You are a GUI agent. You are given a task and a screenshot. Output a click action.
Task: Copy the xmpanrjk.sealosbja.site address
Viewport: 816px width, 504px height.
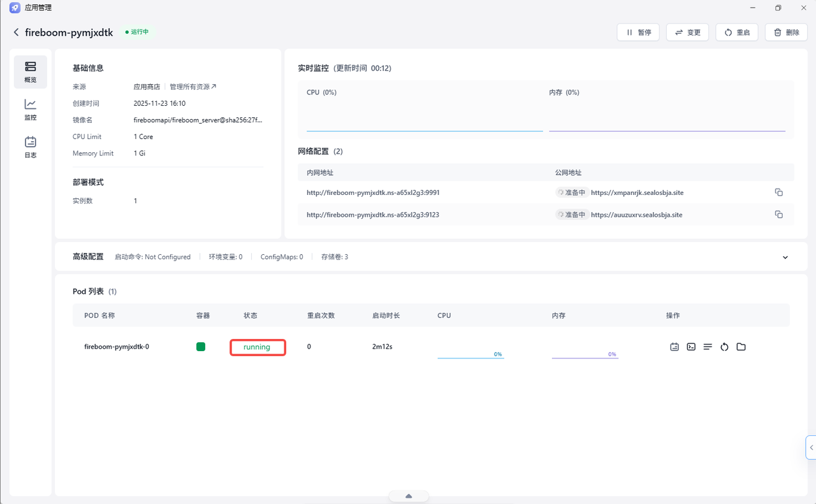[x=778, y=192]
